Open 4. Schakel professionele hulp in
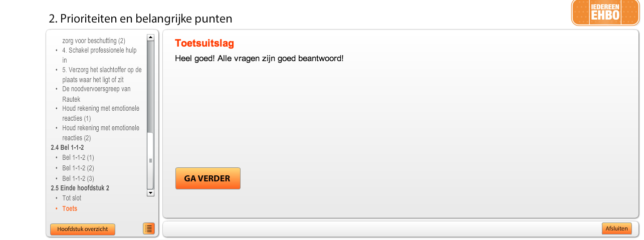 (99, 55)
